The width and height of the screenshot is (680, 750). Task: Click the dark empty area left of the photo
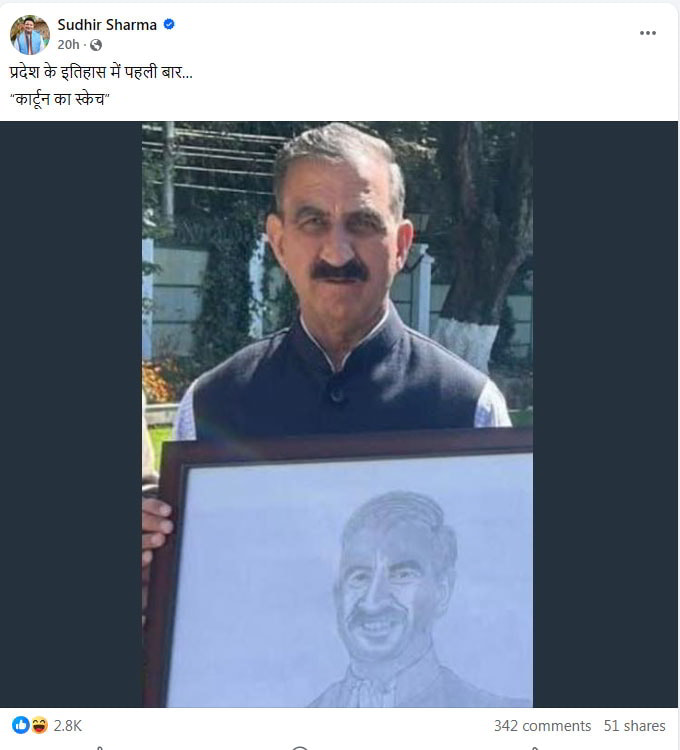(x=71, y=414)
